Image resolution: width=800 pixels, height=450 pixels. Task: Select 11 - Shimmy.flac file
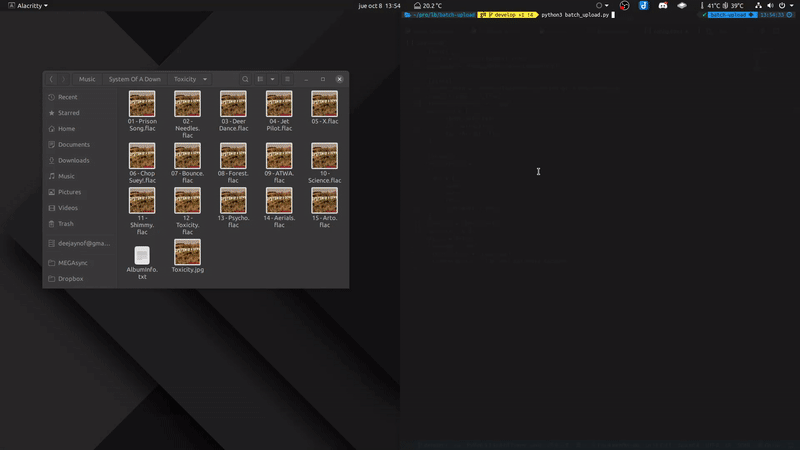142,211
